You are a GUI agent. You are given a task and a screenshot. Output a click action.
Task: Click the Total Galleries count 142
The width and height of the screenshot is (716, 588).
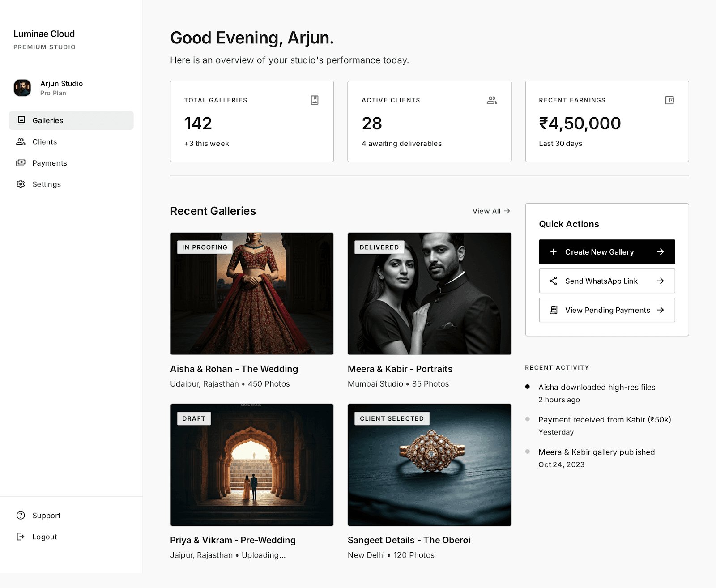click(x=198, y=124)
